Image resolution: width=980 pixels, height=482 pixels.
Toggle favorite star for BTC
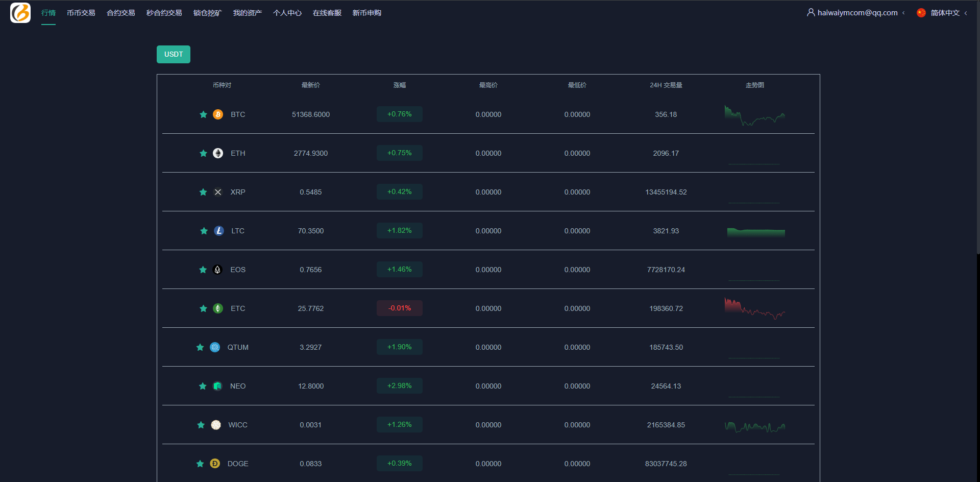point(203,114)
